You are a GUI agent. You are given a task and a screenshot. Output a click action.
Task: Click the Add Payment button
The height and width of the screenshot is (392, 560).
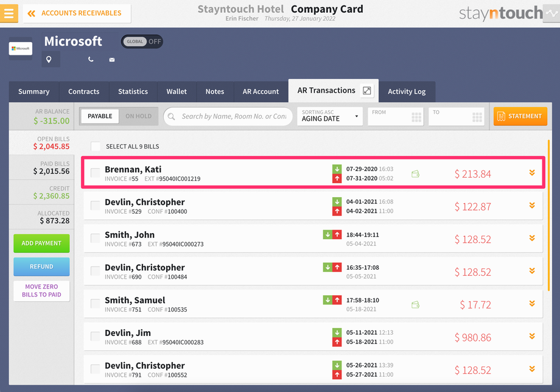coord(41,243)
